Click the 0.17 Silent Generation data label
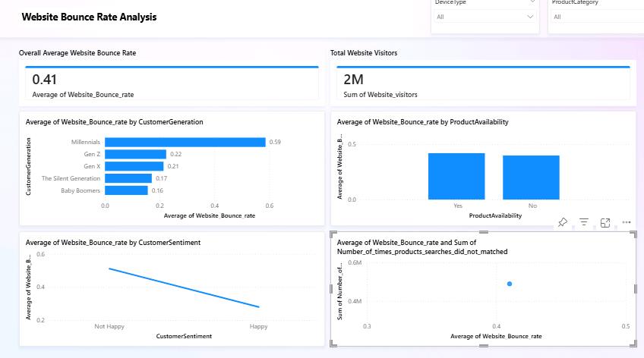644x358 pixels. (x=162, y=178)
